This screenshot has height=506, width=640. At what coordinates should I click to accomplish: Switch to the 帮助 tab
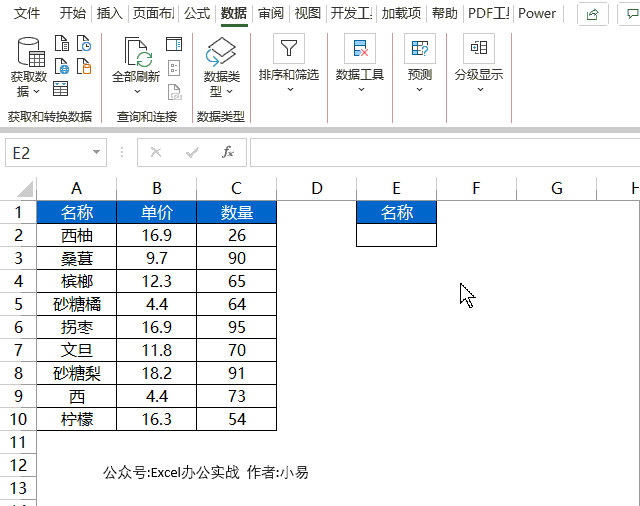pos(445,13)
